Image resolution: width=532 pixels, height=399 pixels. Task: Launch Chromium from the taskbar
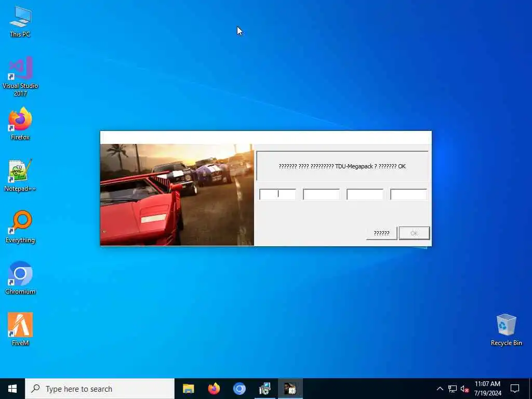point(239,389)
